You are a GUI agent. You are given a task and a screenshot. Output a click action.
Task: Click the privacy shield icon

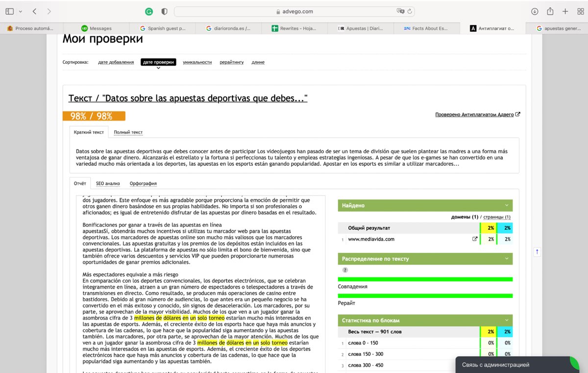pos(164,11)
